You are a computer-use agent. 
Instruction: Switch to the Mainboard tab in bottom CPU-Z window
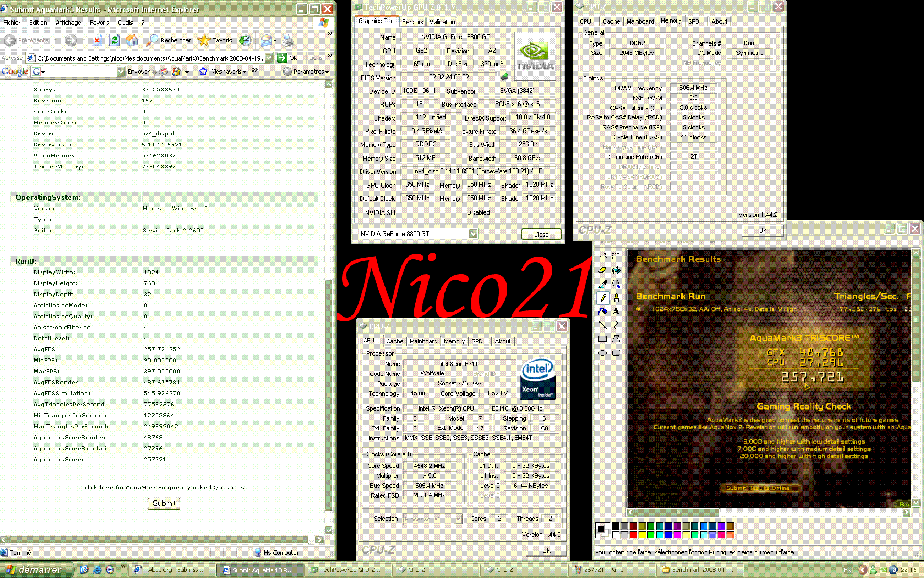coord(424,341)
